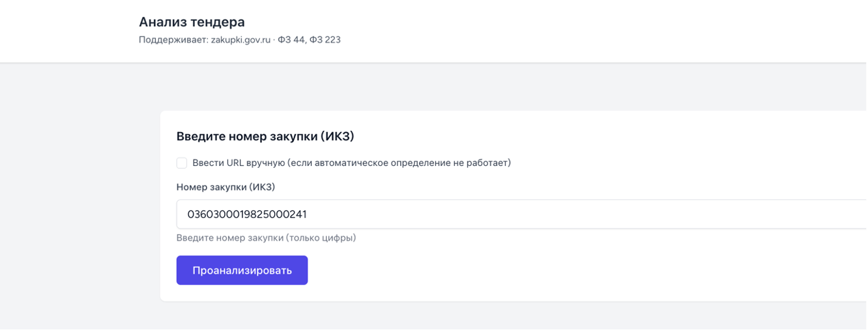
Task: Click the "Введите номер закупки (только цифры)" hint
Action: 266,238
